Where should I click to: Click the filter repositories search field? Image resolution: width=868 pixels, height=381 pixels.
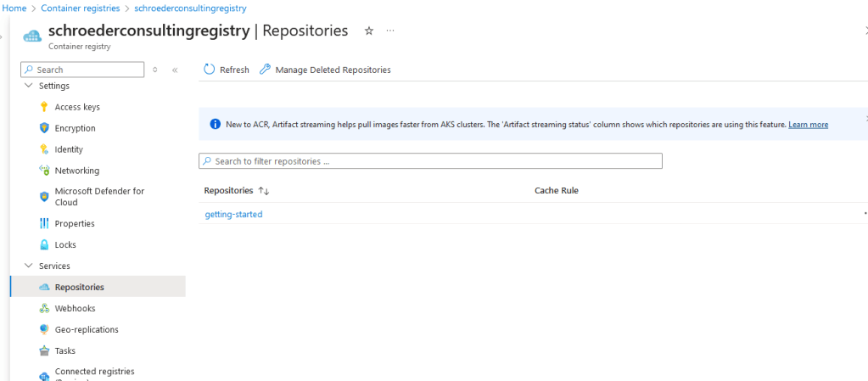click(430, 161)
